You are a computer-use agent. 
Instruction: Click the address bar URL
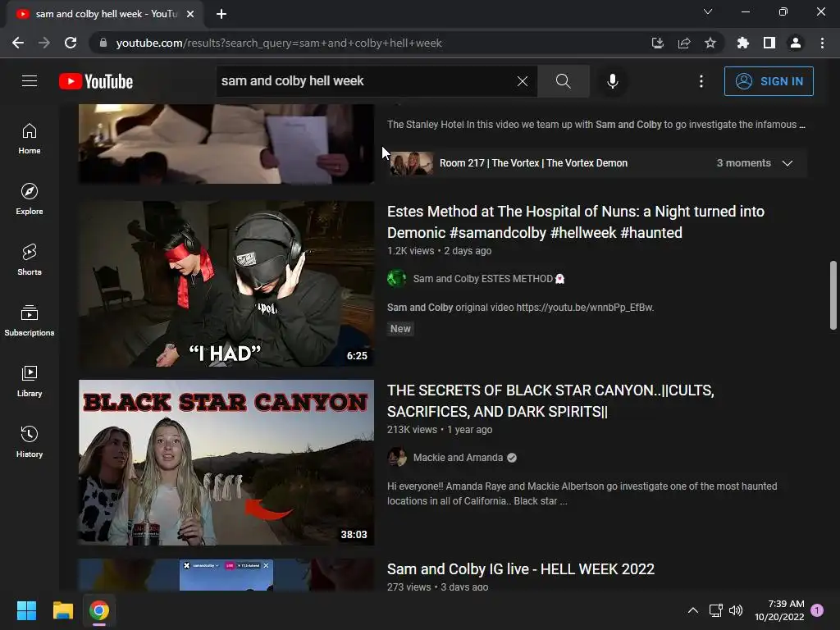click(x=279, y=43)
